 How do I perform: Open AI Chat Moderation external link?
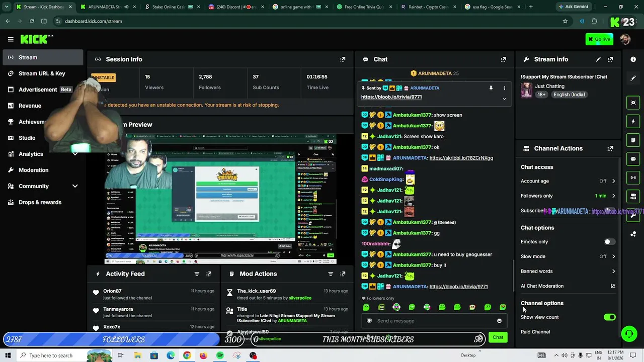(613, 286)
